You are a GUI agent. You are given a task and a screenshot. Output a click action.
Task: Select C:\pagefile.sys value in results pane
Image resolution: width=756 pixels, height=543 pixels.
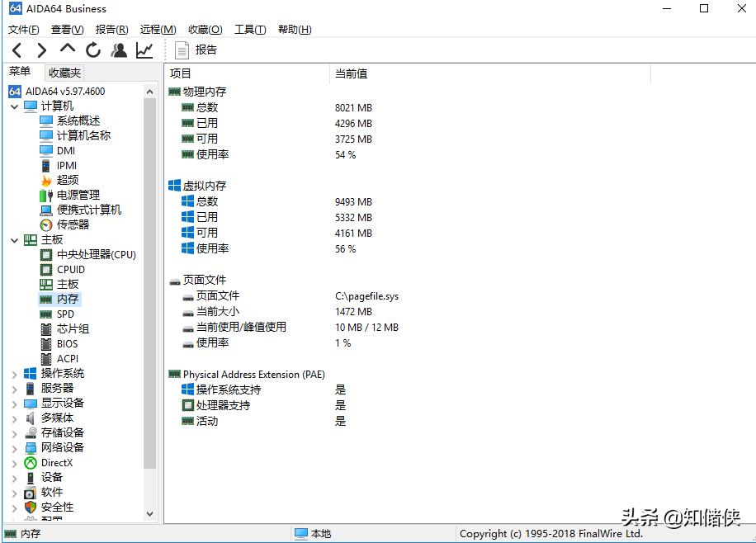pyautogui.click(x=369, y=295)
